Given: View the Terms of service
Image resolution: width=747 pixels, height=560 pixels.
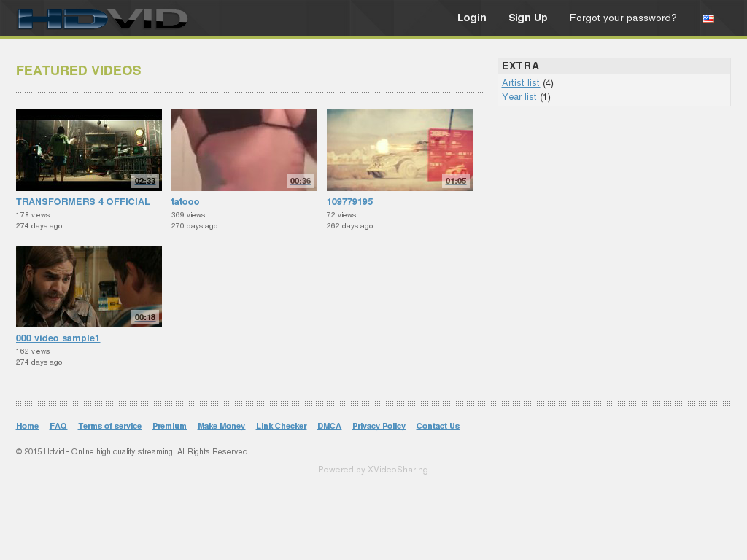Looking at the screenshot, I should pyautogui.click(x=109, y=426).
